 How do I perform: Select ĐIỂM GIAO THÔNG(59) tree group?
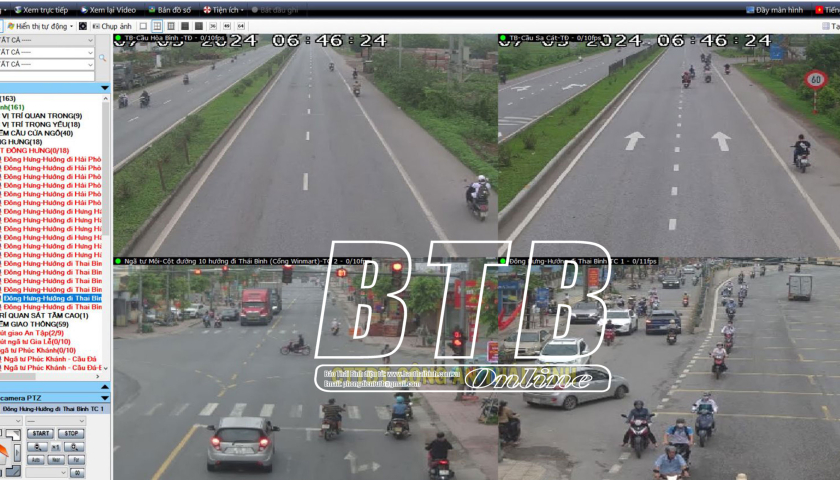34,324
